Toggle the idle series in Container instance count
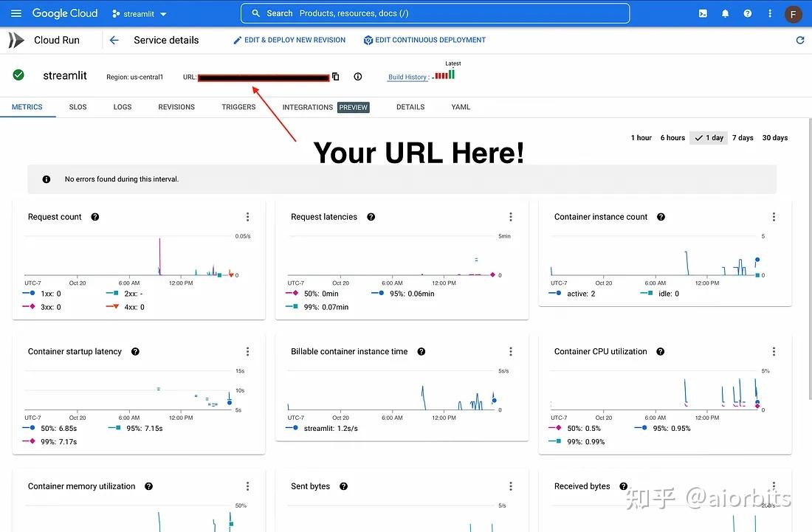This screenshot has height=532, width=812. [660, 294]
